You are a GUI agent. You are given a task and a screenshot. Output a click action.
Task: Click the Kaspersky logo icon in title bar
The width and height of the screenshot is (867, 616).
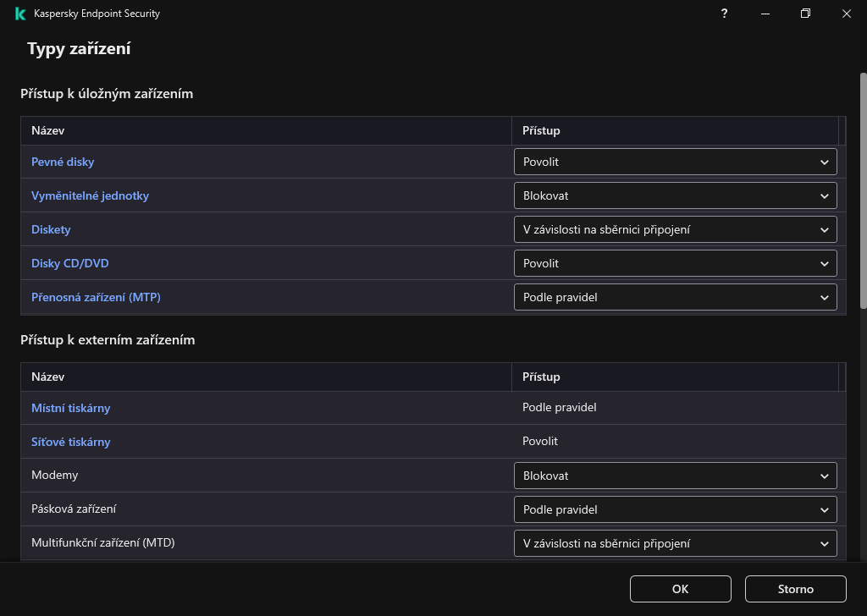pos(19,14)
